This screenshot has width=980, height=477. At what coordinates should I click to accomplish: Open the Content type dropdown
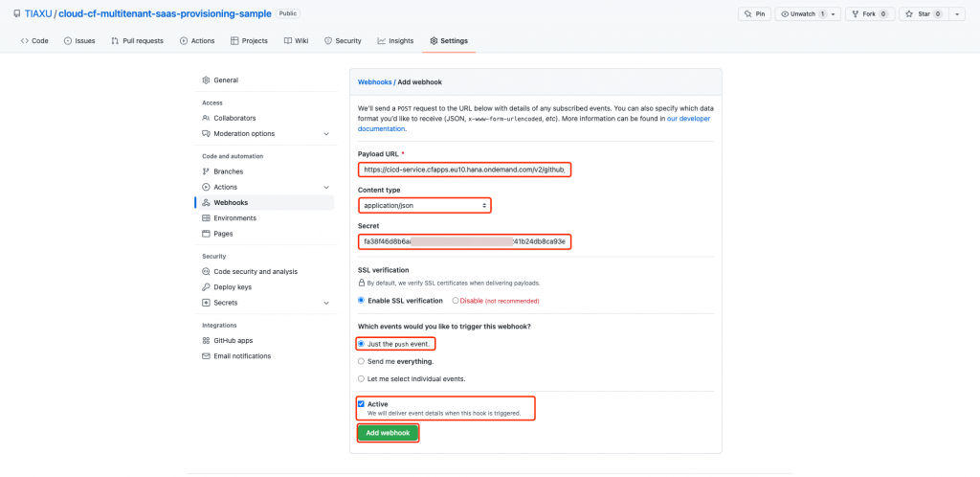[x=424, y=205]
